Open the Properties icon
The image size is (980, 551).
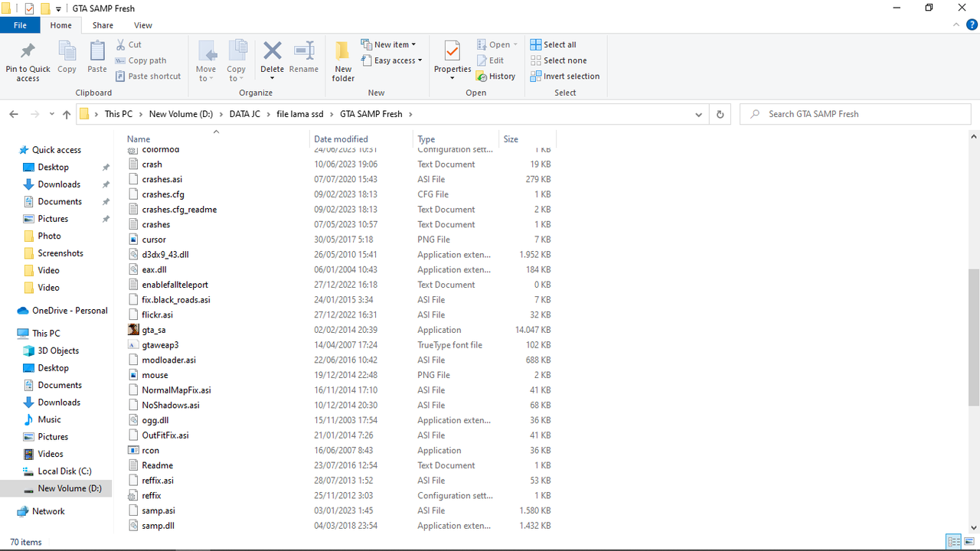(452, 52)
